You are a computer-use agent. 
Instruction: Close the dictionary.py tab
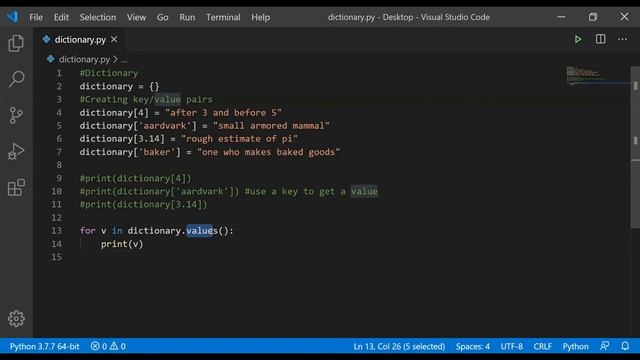point(114,39)
